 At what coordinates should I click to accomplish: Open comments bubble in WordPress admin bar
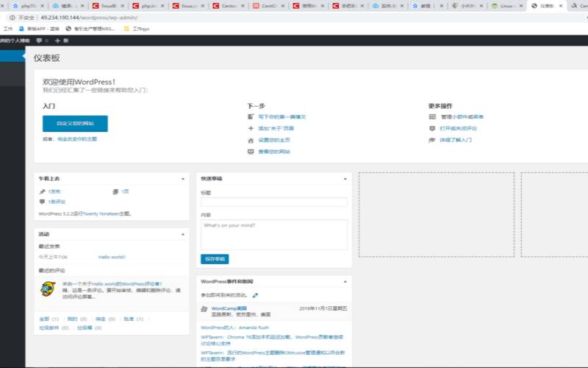(39, 40)
